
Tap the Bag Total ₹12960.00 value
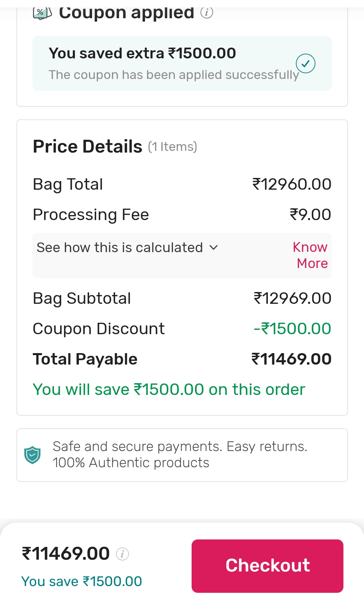click(292, 184)
